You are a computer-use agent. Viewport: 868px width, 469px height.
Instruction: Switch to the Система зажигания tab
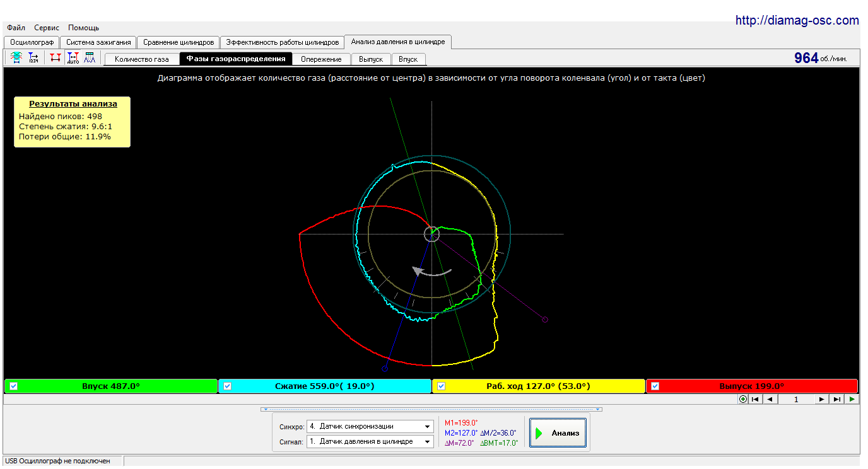click(99, 42)
